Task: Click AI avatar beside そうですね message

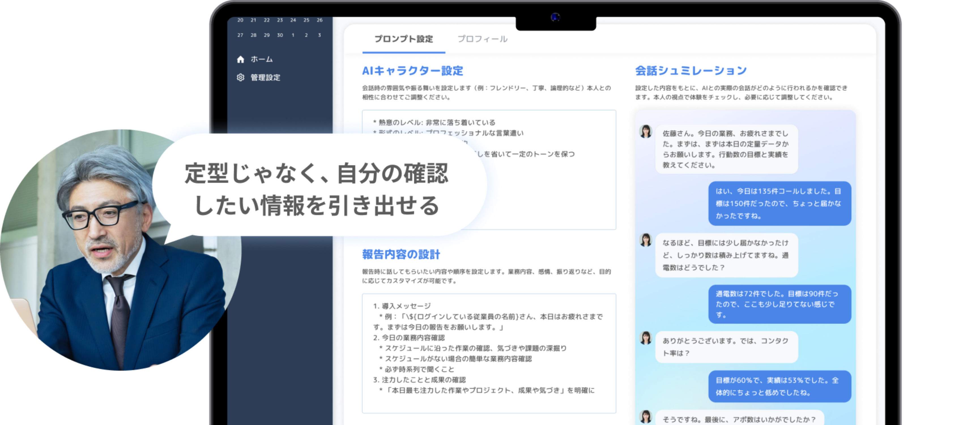Action: pyautogui.click(x=645, y=417)
